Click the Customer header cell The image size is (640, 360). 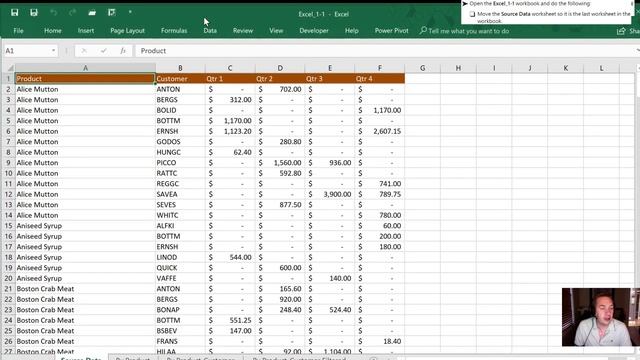180,78
